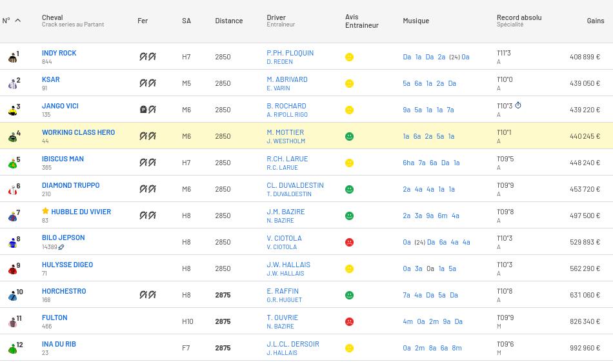Click the stopwatch icon in Jango Vici's record
The height and width of the screenshot is (364, 613).
point(518,106)
